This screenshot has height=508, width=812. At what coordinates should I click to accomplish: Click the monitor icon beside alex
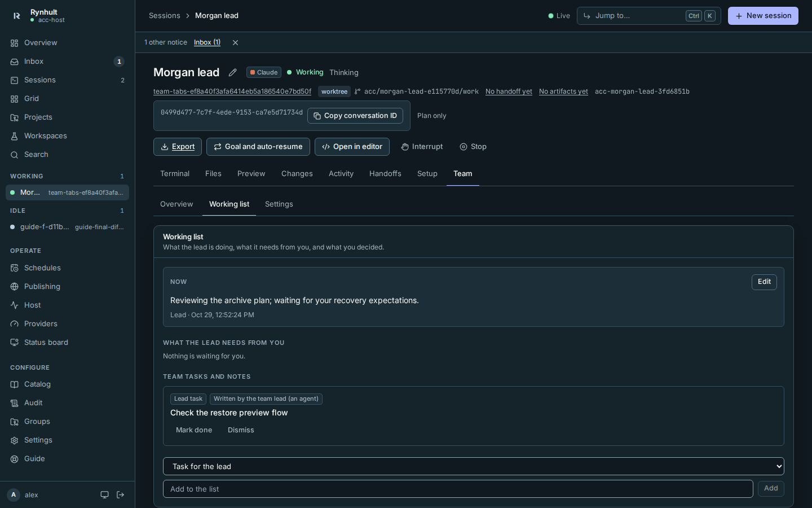click(x=104, y=495)
